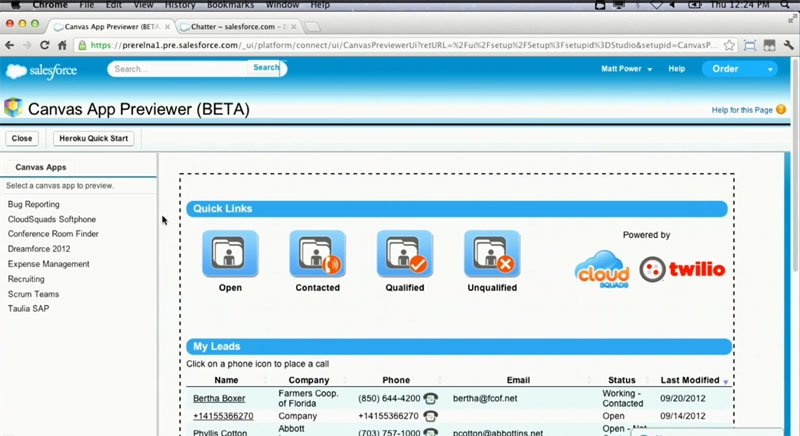
Task: Click the browser forward arrow
Action: (x=27, y=45)
